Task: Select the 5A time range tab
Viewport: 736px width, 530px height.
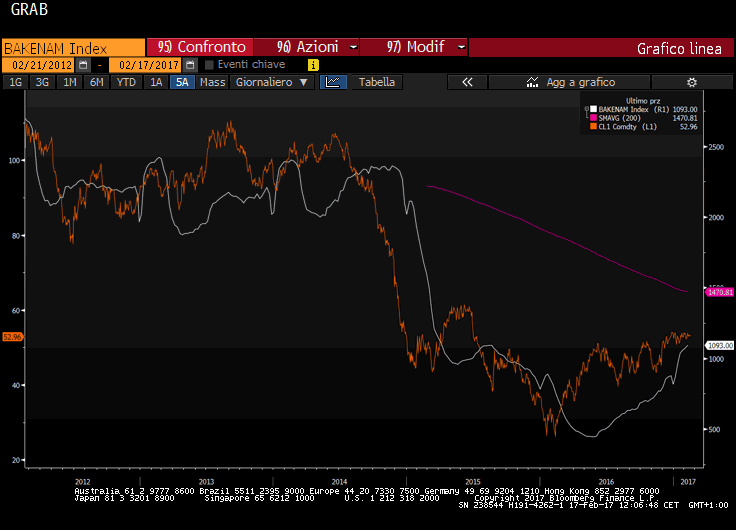Action: (182, 82)
